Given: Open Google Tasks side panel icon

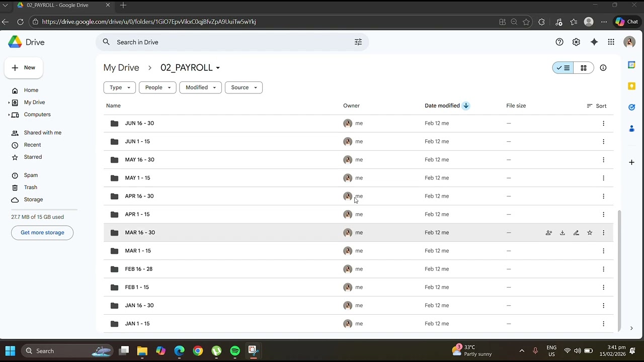Looking at the screenshot, I should coord(632,107).
